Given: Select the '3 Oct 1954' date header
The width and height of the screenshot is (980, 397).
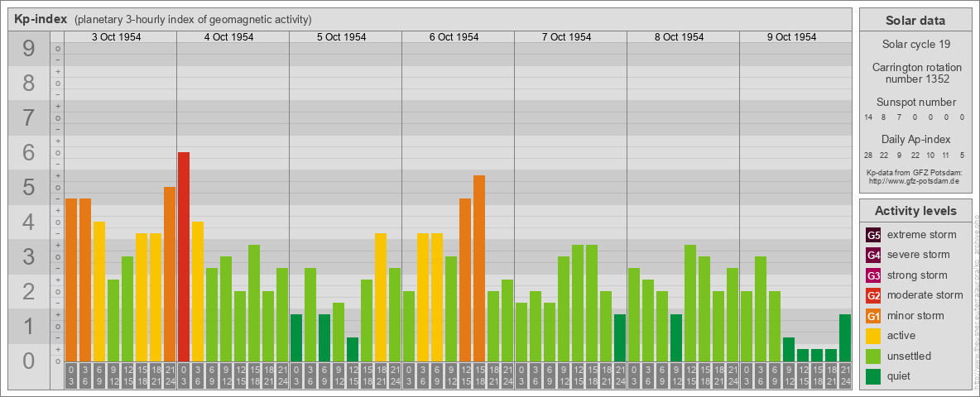Looking at the screenshot, I should (117, 37).
